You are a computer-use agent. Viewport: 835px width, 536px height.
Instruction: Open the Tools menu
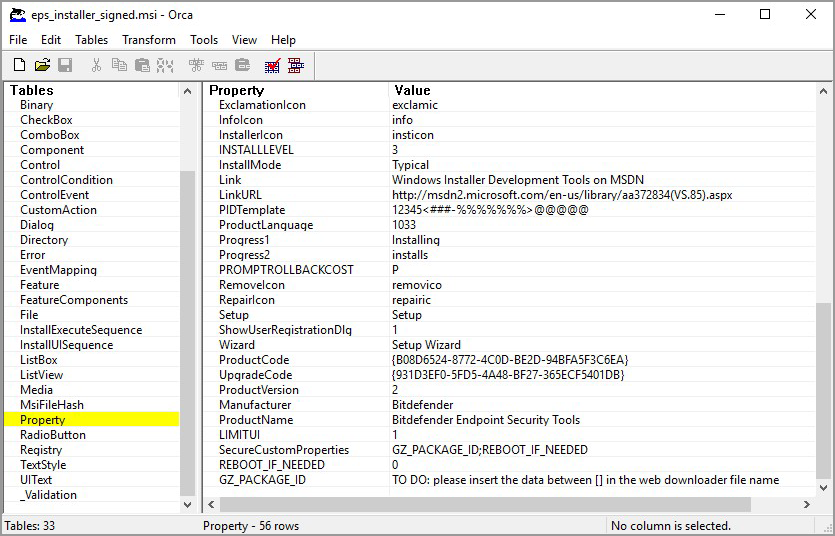tap(204, 40)
